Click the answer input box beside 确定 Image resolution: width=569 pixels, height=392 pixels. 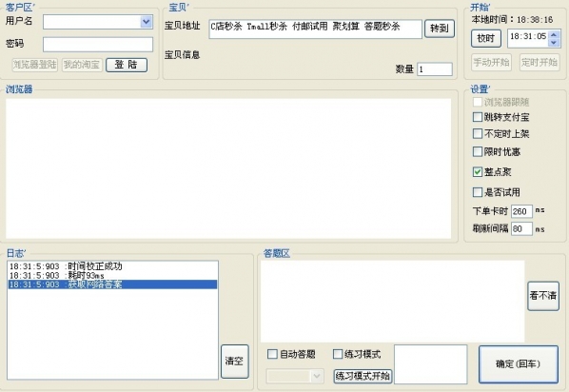coord(430,364)
